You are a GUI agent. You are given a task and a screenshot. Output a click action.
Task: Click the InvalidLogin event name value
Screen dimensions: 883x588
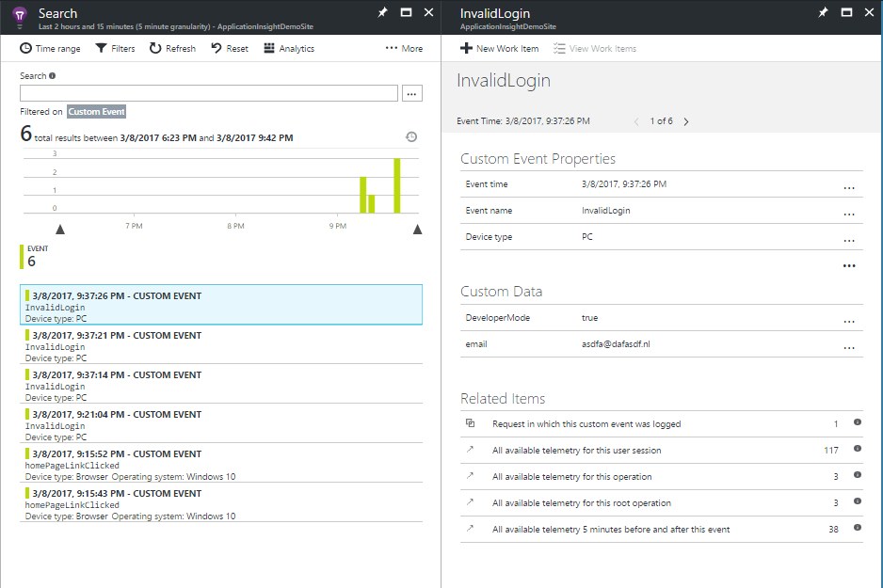606,211
